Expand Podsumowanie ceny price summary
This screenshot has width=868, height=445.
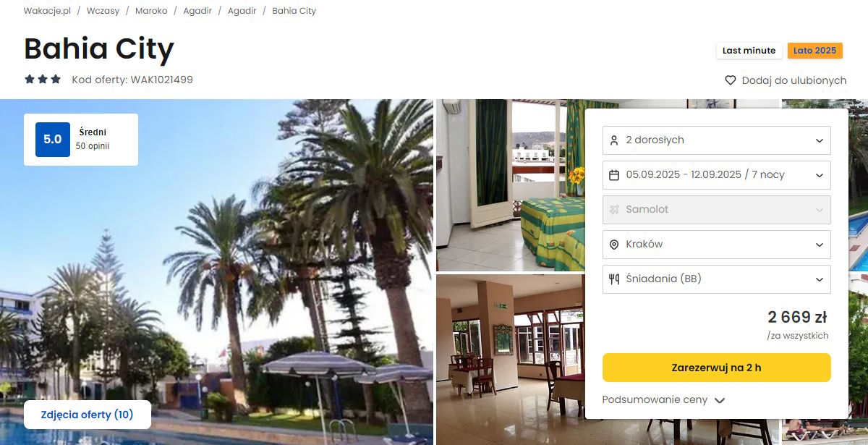[663, 400]
